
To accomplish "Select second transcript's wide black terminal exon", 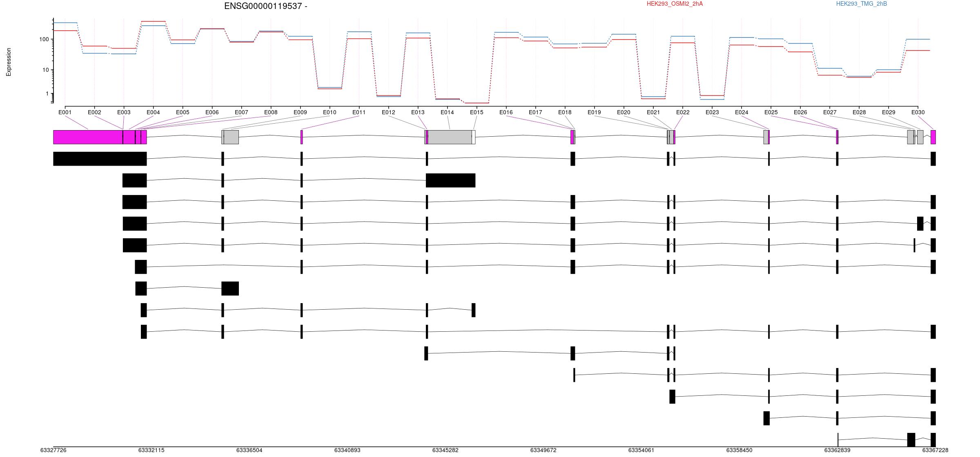I will 450,180.
